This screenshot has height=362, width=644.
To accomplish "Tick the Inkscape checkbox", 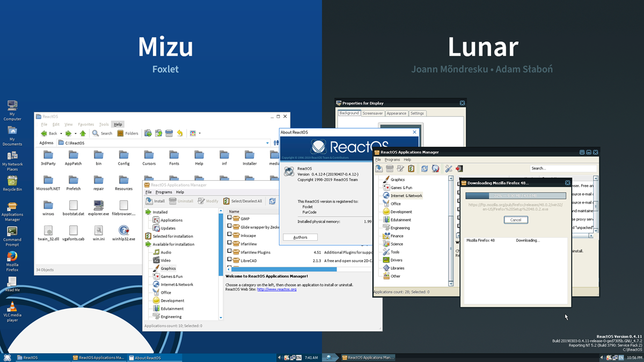I will pos(230,235).
